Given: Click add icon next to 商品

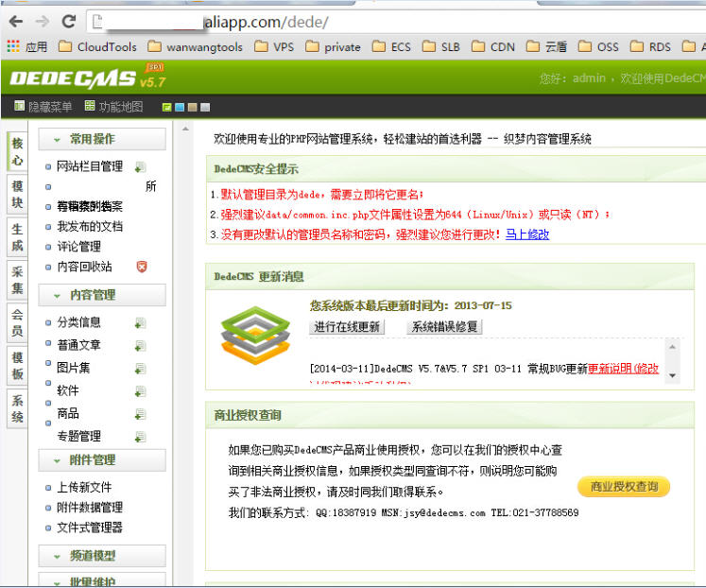Looking at the screenshot, I should click(x=141, y=414).
